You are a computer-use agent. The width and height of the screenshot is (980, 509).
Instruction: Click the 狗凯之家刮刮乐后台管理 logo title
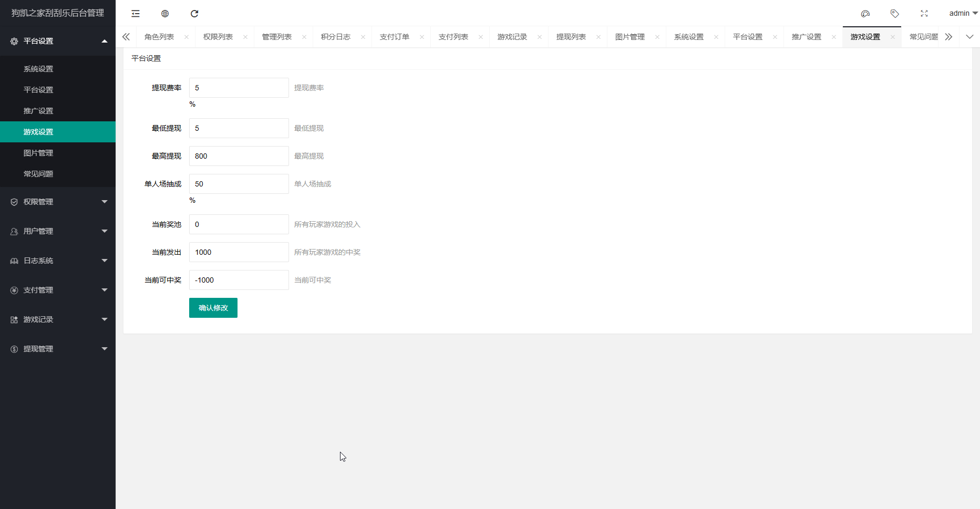58,13
